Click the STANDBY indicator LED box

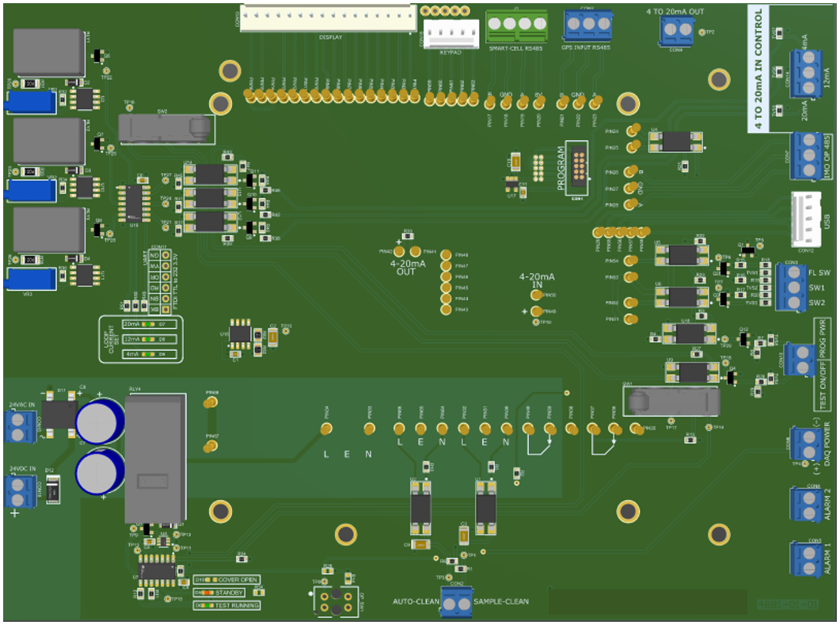point(219,593)
